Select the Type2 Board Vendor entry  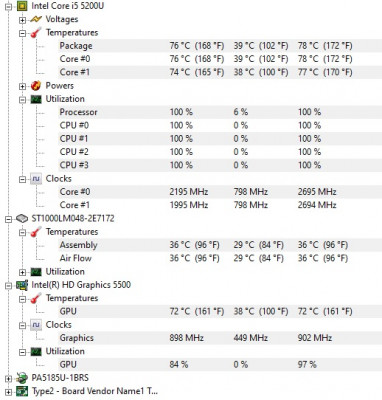(x=94, y=391)
